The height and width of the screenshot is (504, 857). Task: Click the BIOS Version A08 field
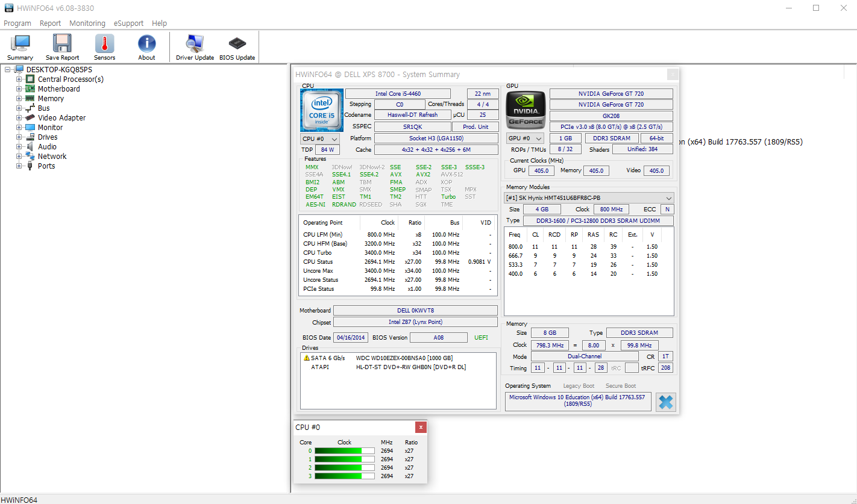coord(438,337)
